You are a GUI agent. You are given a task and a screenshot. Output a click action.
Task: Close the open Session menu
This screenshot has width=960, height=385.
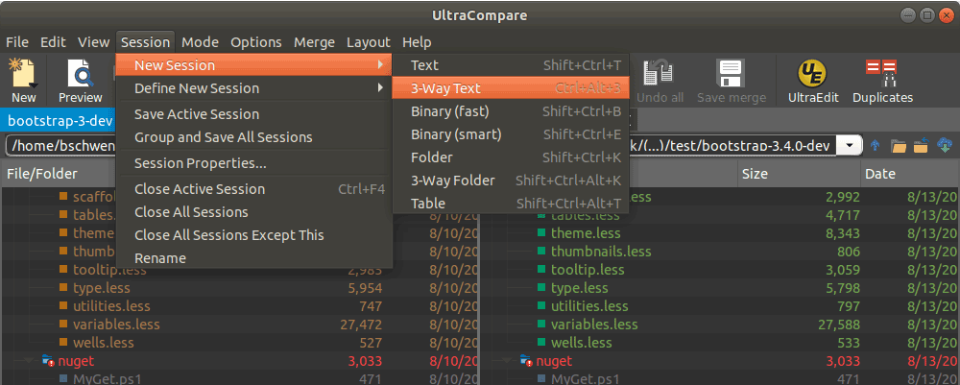coord(145,42)
